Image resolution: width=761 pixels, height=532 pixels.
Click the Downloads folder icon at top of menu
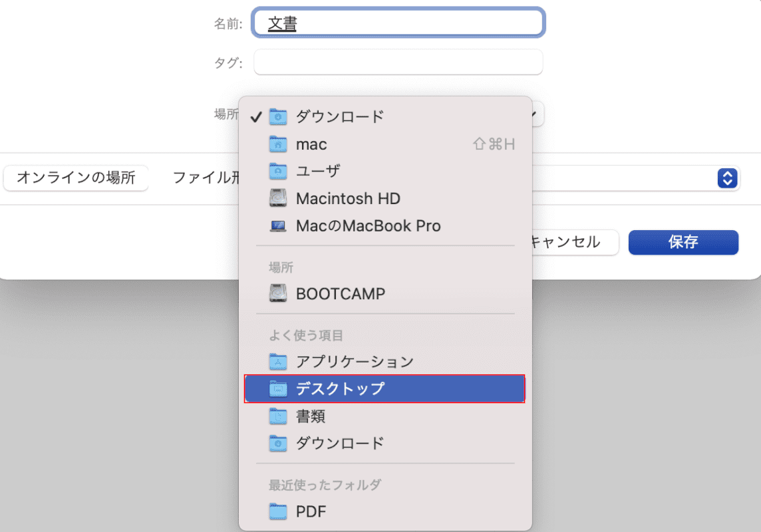(278, 116)
